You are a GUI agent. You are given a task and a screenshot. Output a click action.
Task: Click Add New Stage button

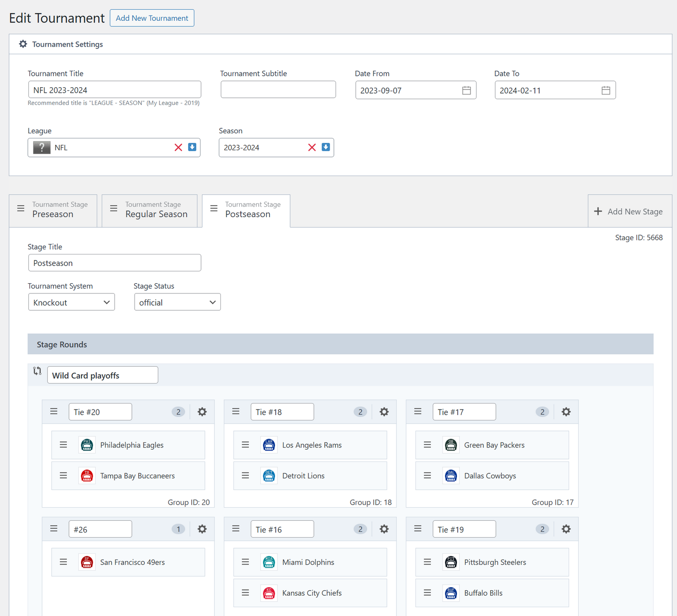(x=629, y=211)
